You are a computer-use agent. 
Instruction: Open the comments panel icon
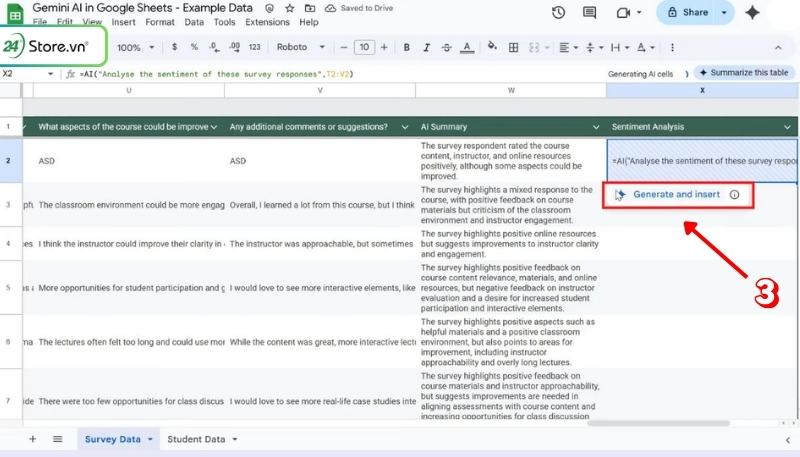[589, 13]
